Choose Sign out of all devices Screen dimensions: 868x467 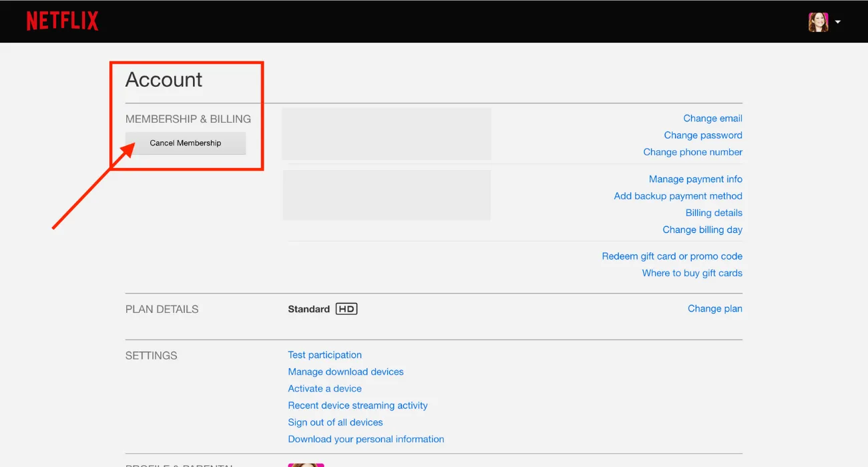pos(335,422)
